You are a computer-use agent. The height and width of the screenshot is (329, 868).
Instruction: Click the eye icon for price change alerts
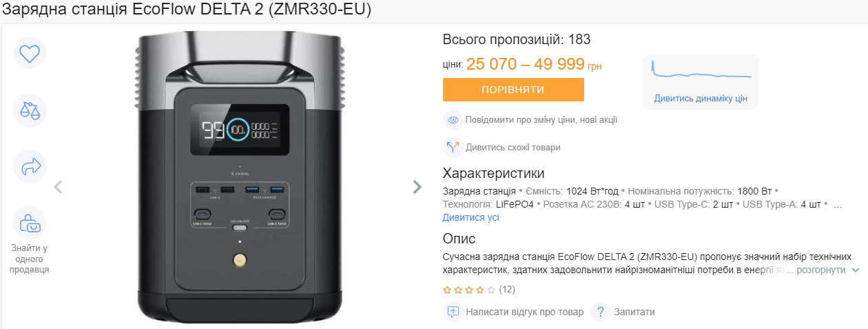(453, 119)
